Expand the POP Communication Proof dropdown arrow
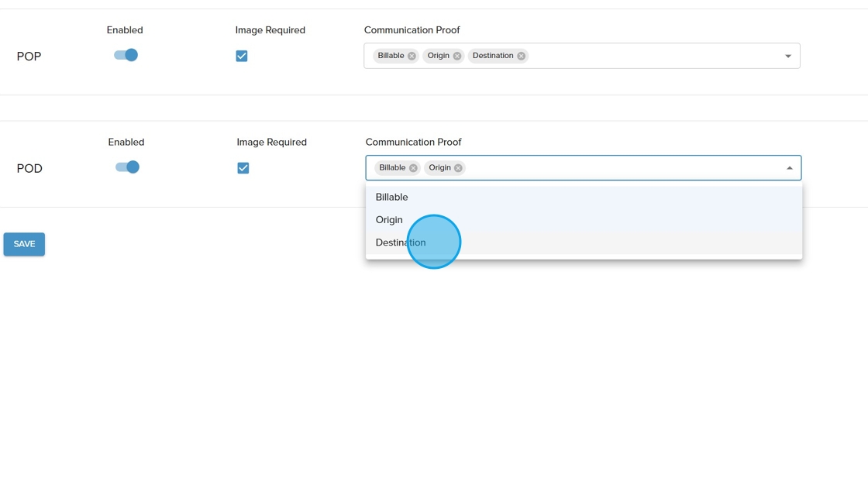 (x=787, y=56)
